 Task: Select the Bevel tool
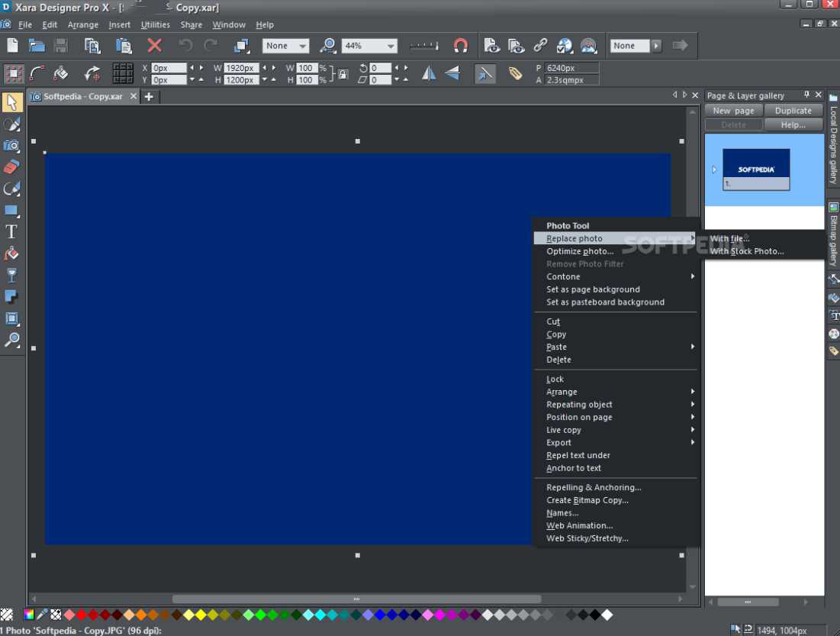coord(11,318)
